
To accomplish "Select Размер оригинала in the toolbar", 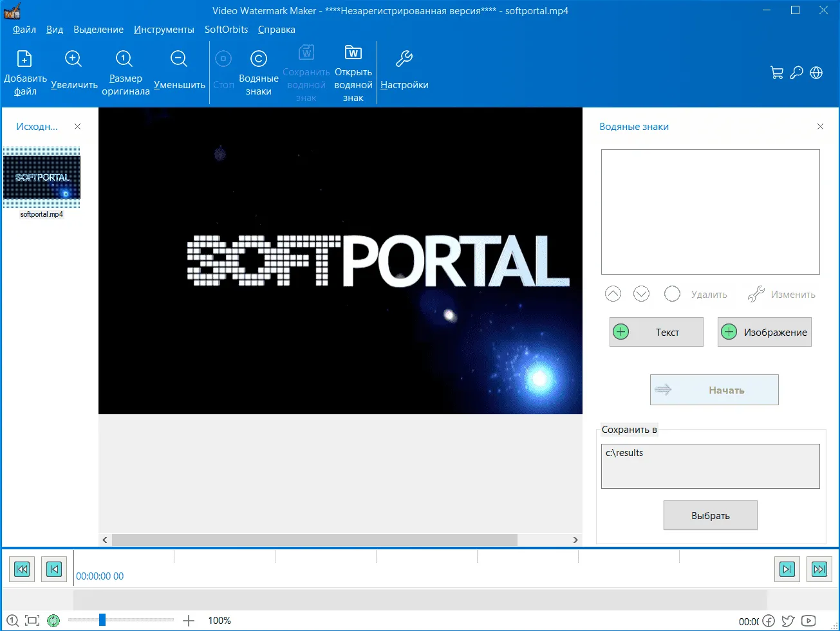I will (126, 72).
